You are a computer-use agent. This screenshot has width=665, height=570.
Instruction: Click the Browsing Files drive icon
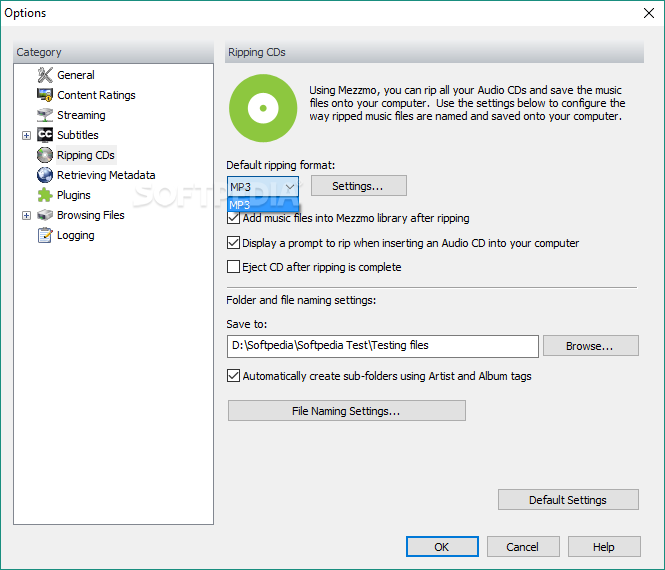tap(45, 215)
